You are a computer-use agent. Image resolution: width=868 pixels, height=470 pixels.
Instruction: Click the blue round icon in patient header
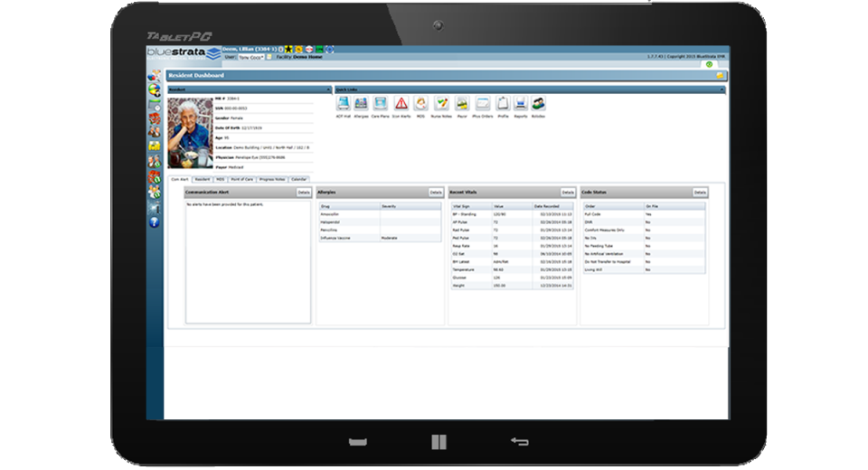pos(329,50)
